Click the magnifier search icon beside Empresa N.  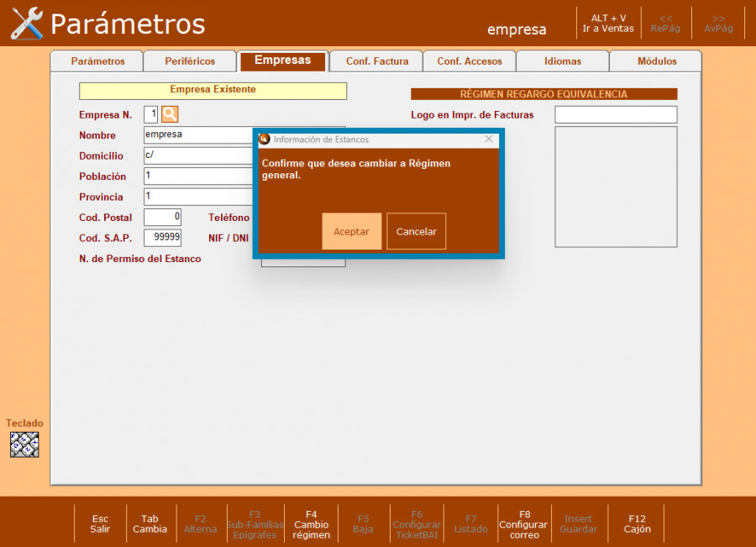tap(170, 114)
